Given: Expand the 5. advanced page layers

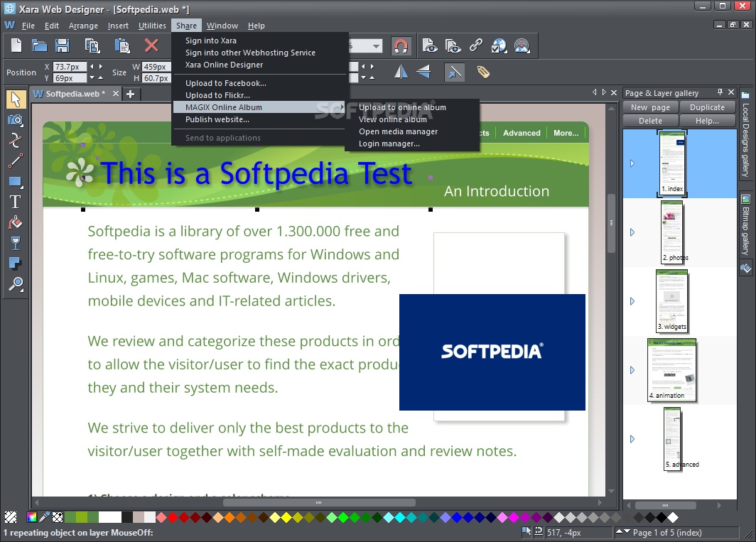Looking at the screenshot, I should [632, 439].
